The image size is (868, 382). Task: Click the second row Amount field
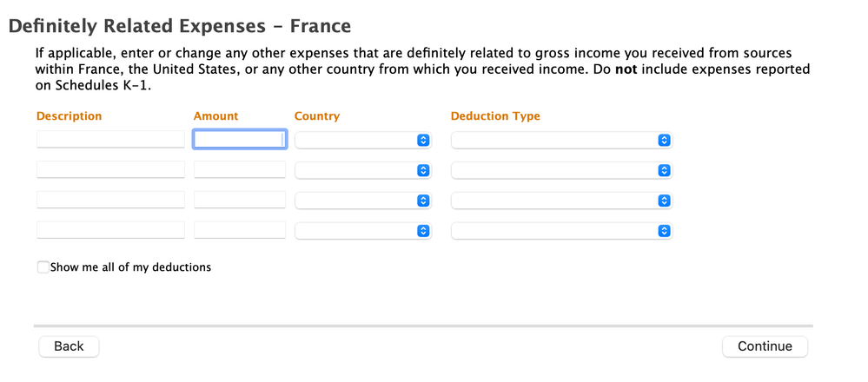tap(239, 169)
